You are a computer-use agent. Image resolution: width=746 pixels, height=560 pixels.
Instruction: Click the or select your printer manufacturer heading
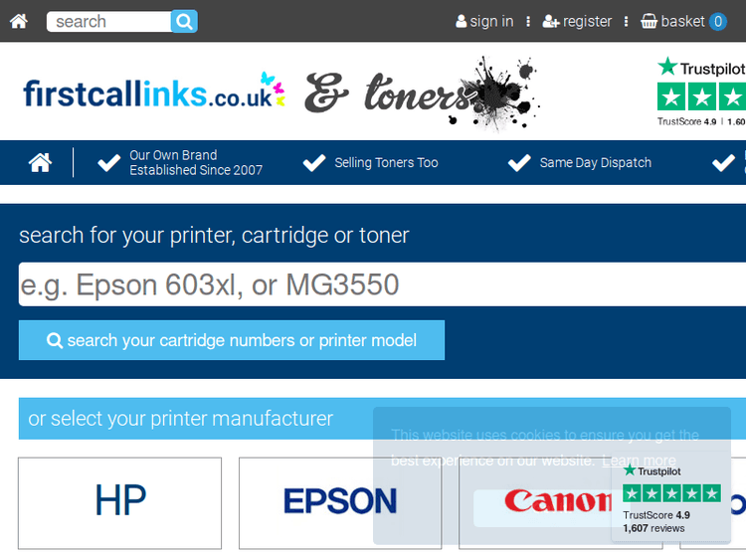tap(180, 419)
